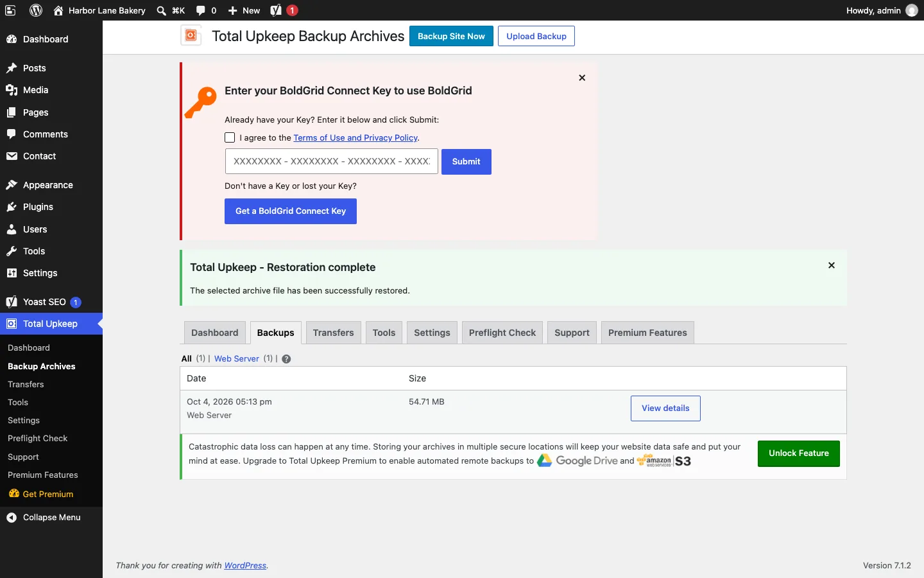The image size is (924, 578).
Task: Click the Upload Backup button
Action: [x=536, y=36]
